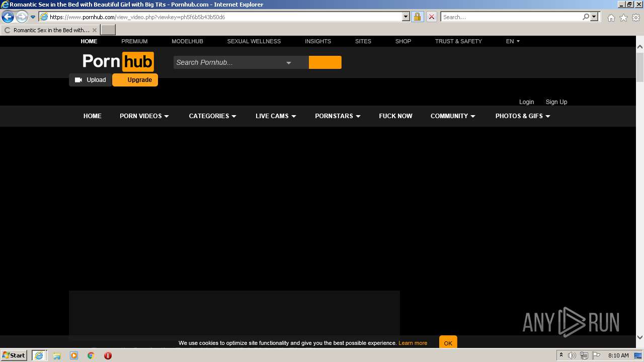Screen dimensions: 644x362
Task: Click the IE Home icon
Action: (x=611, y=18)
